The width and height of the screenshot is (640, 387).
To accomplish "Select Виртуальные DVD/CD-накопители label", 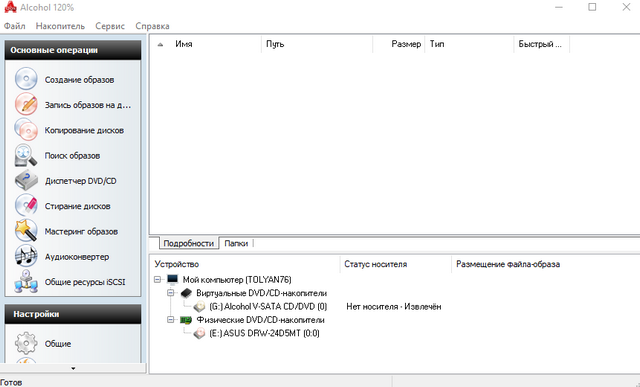I will (261, 293).
